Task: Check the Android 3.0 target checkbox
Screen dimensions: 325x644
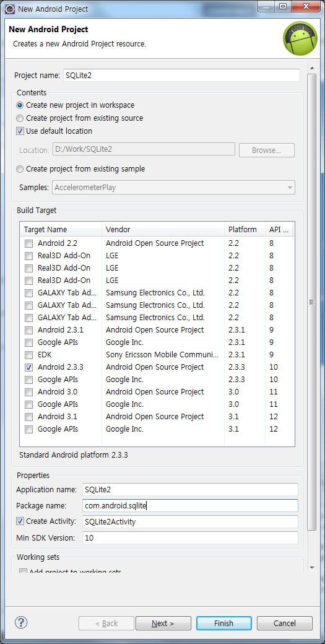Action: click(28, 392)
